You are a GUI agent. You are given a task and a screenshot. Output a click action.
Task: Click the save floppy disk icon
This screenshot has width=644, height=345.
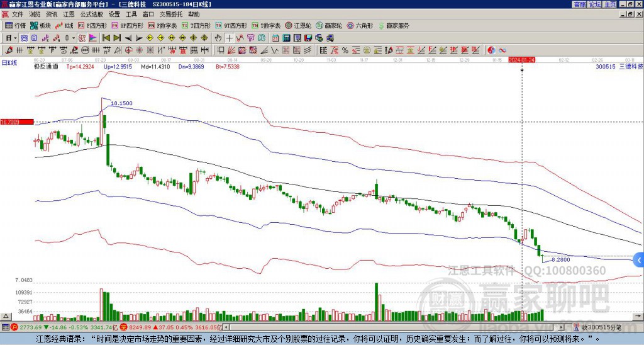point(308,38)
